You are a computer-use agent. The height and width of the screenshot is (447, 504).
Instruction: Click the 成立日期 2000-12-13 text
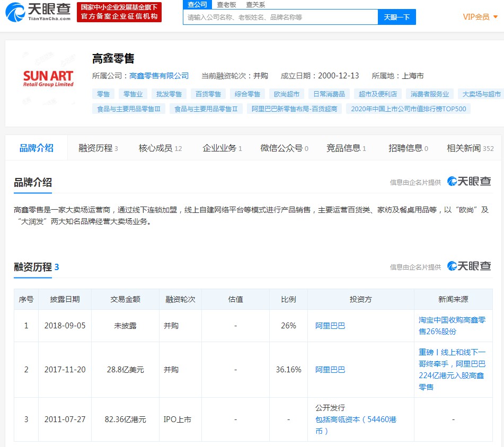point(320,76)
